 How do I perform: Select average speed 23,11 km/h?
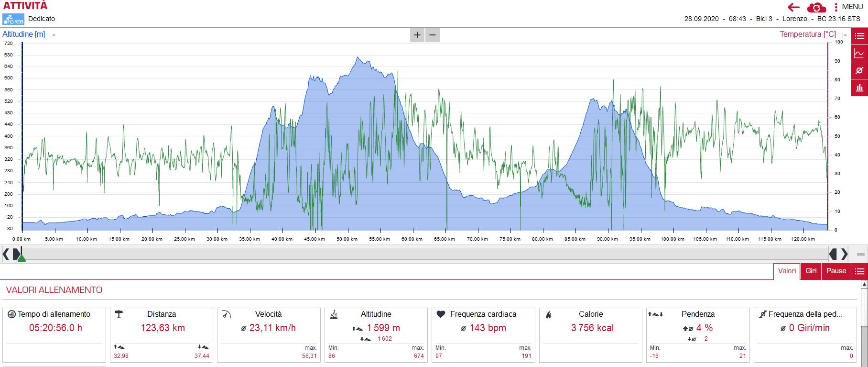(x=272, y=328)
